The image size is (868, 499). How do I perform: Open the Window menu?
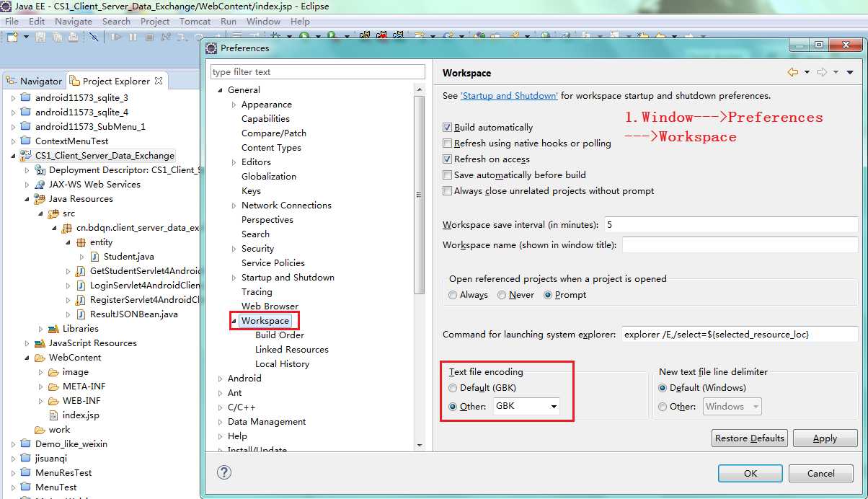click(x=264, y=21)
